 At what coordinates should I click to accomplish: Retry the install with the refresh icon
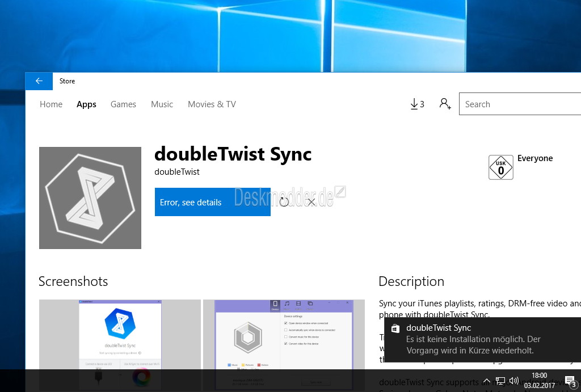284,202
